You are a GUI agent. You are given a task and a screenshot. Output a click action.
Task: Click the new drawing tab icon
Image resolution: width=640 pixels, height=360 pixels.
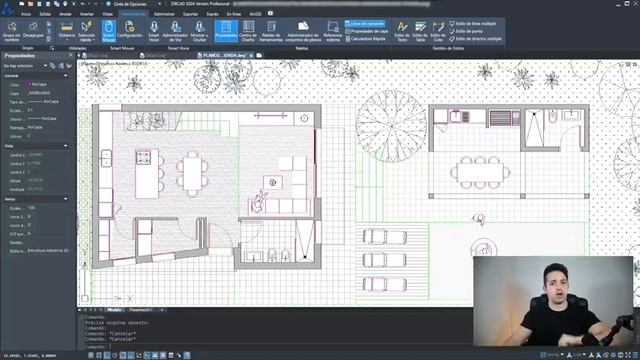pos(259,56)
